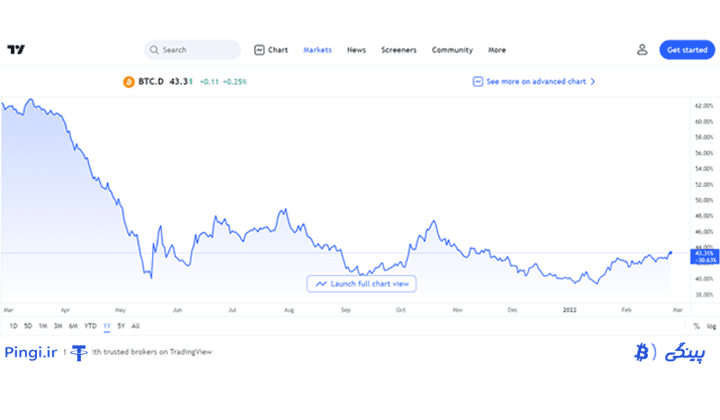Open the More menu item
Image resolution: width=720 pixels, height=420 pixels.
(497, 50)
